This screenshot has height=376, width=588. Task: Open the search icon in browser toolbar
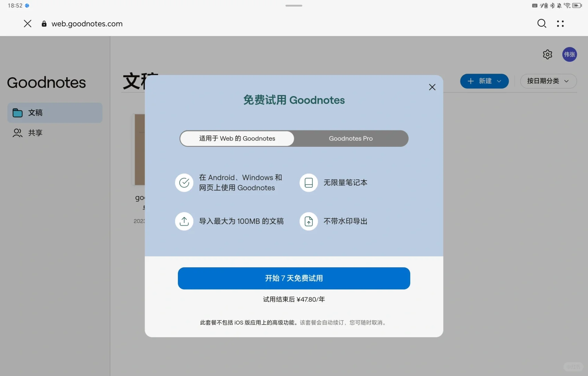542,23
